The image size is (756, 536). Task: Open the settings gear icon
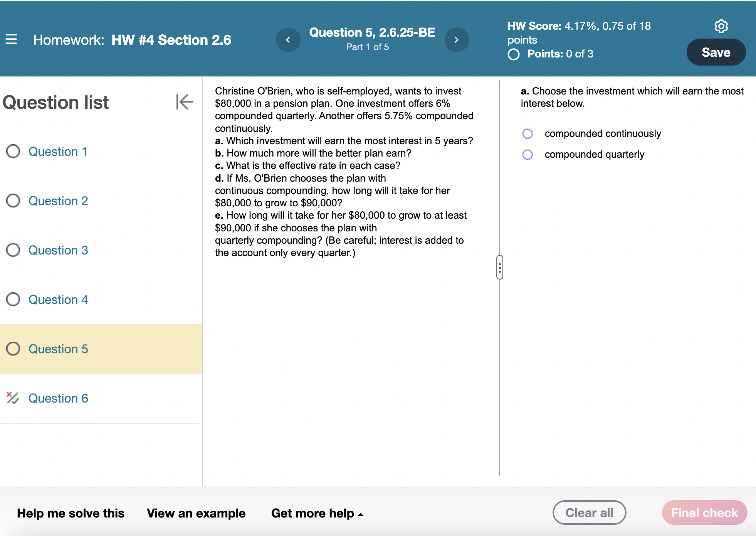[x=721, y=26]
